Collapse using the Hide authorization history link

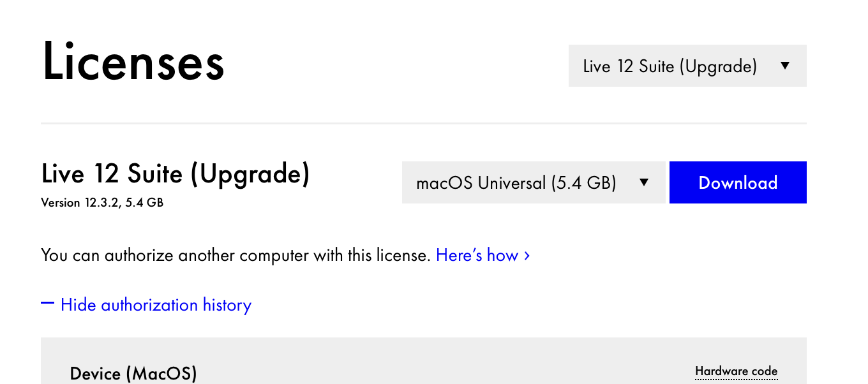[156, 305]
